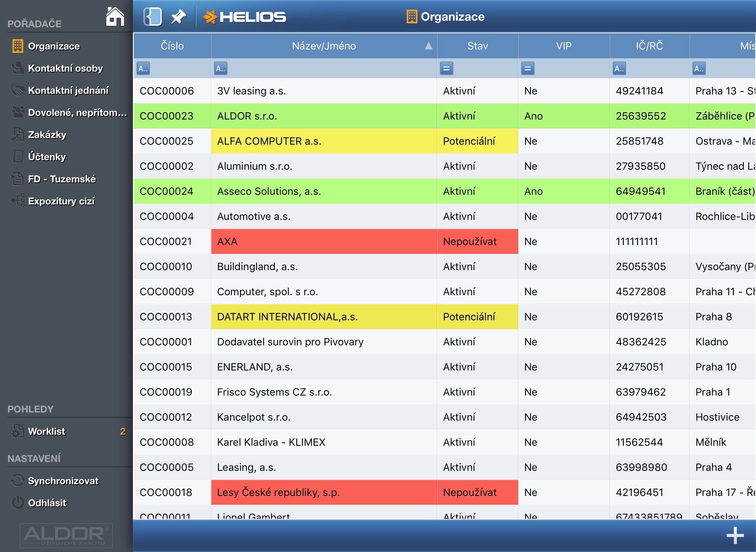Viewport: 756px width, 552px height.
Task: Click Potenciální status in DATART row
Action: [x=478, y=317]
